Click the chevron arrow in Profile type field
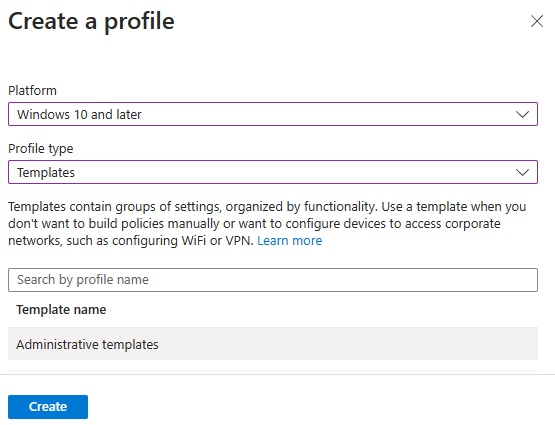 (x=522, y=172)
